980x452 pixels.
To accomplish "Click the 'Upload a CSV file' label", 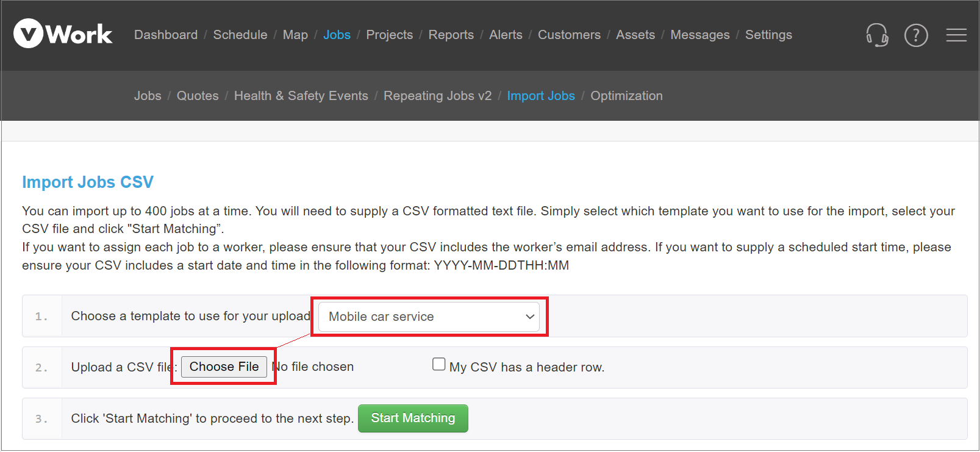I will [124, 367].
